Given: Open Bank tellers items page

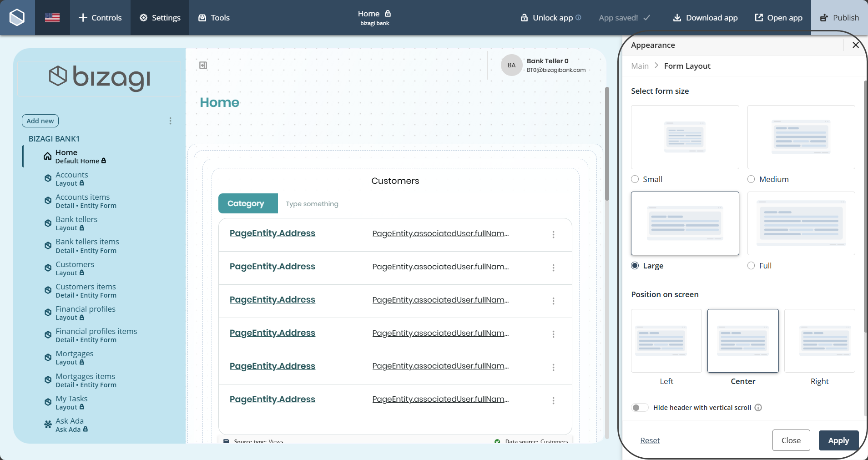Looking at the screenshot, I should pos(87,246).
